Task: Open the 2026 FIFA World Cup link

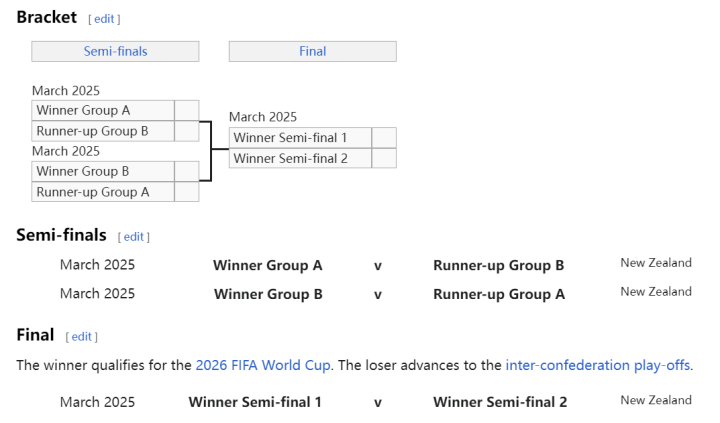Action: [x=263, y=365]
